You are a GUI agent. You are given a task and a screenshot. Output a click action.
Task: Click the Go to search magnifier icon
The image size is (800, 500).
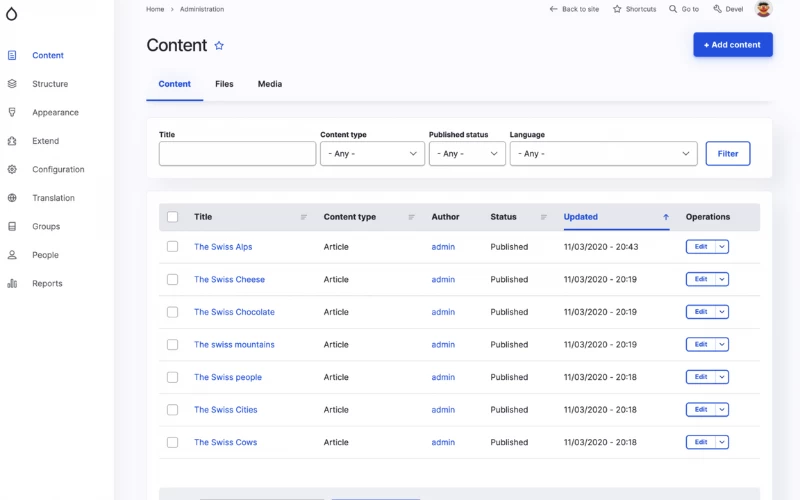click(673, 9)
